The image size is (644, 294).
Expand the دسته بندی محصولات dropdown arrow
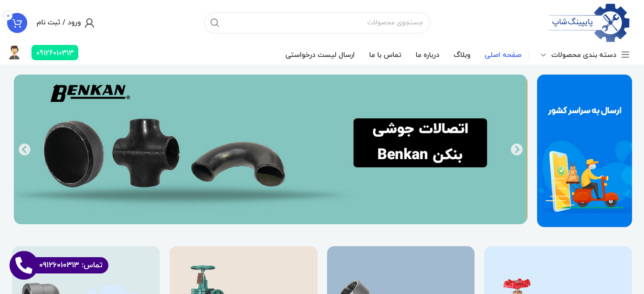[543, 55]
